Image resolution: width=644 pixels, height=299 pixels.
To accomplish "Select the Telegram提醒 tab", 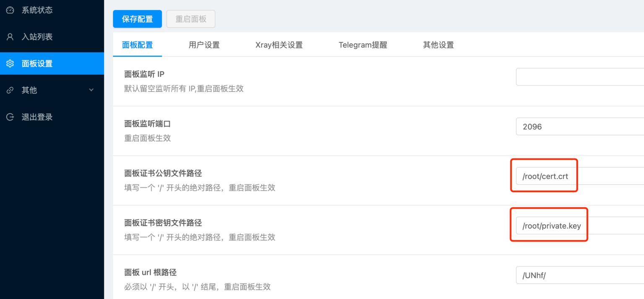I will pos(363,45).
